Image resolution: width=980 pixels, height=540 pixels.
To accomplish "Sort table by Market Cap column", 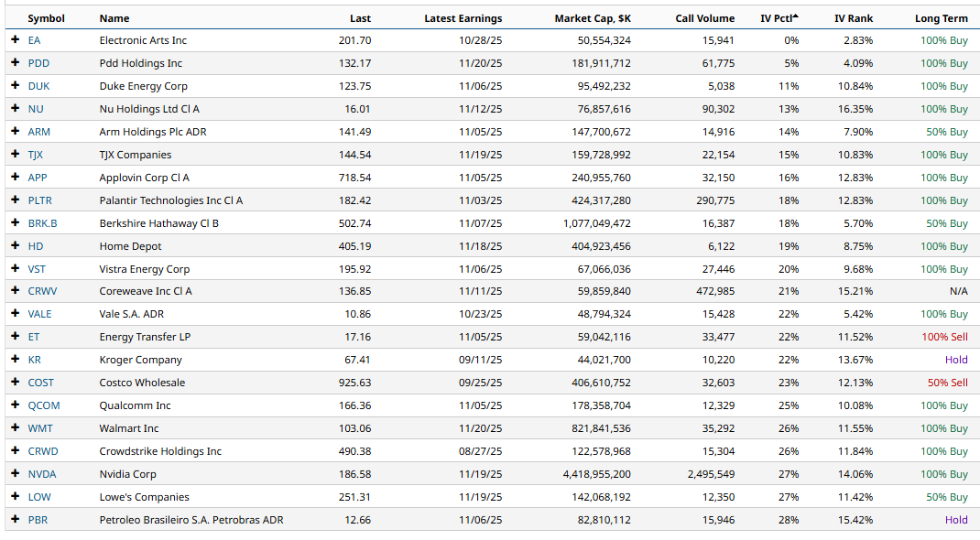I will click(593, 18).
